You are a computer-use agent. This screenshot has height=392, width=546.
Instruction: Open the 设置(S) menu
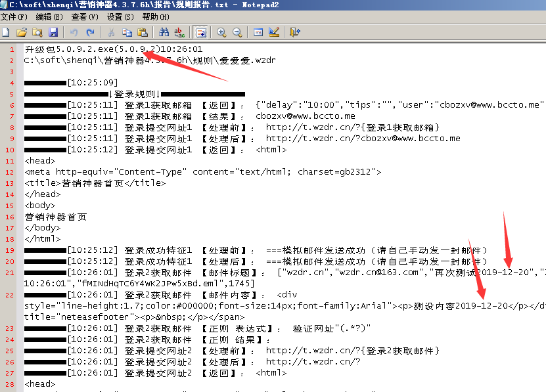tap(120, 16)
